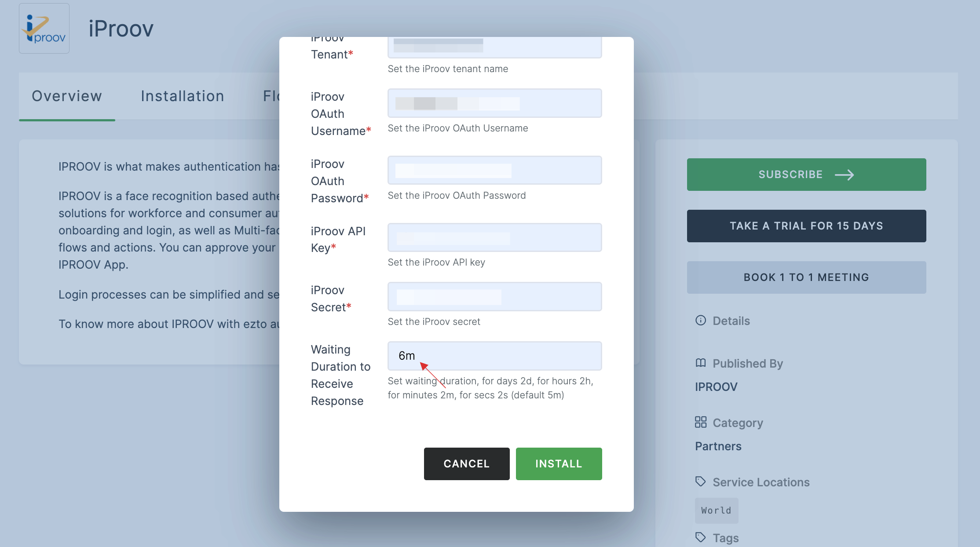Select the iProov API Key input field
Screen dimensions: 980x547
coord(494,237)
